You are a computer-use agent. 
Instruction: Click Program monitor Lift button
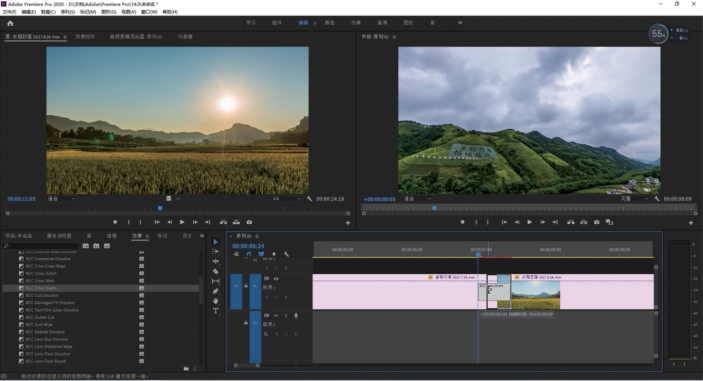(571, 222)
